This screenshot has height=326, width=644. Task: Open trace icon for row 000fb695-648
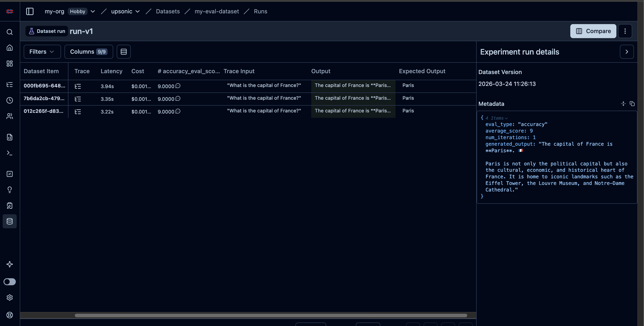tap(78, 86)
